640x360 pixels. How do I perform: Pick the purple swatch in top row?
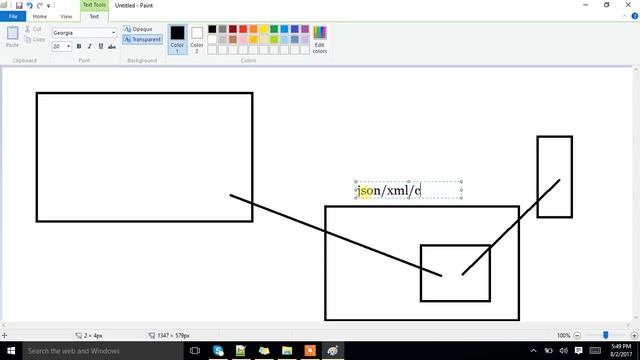[x=305, y=29]
